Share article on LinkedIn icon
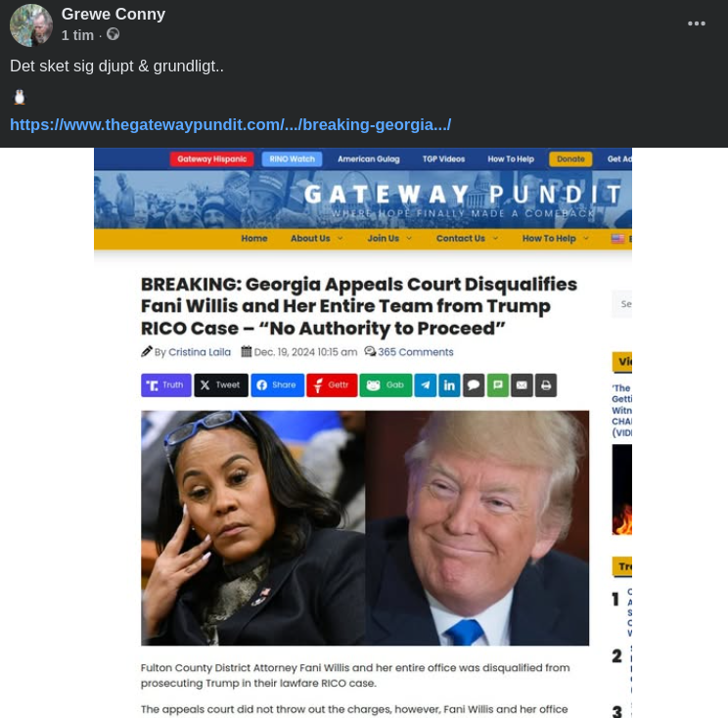 click(x=449, y=385)
